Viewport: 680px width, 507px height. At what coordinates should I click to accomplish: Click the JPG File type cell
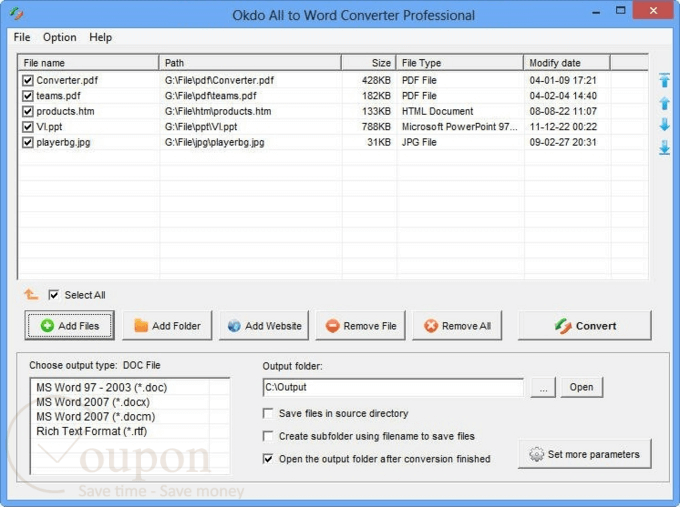coord(419,142)
